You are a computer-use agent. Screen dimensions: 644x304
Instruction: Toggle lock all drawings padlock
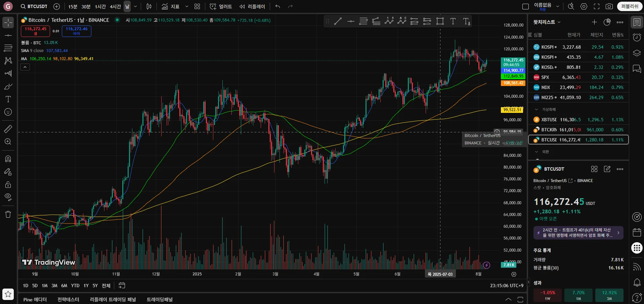[x=8, y=184]
